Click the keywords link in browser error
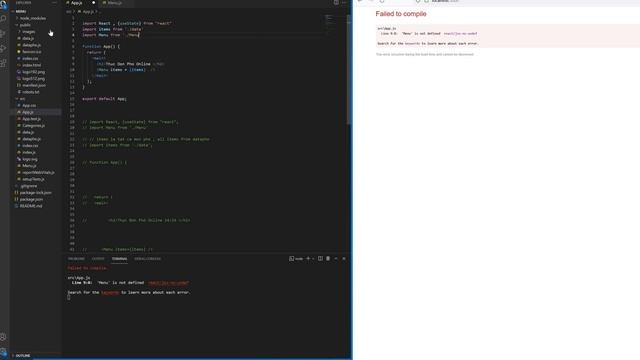The image size is (640, 360). [412, 43]
